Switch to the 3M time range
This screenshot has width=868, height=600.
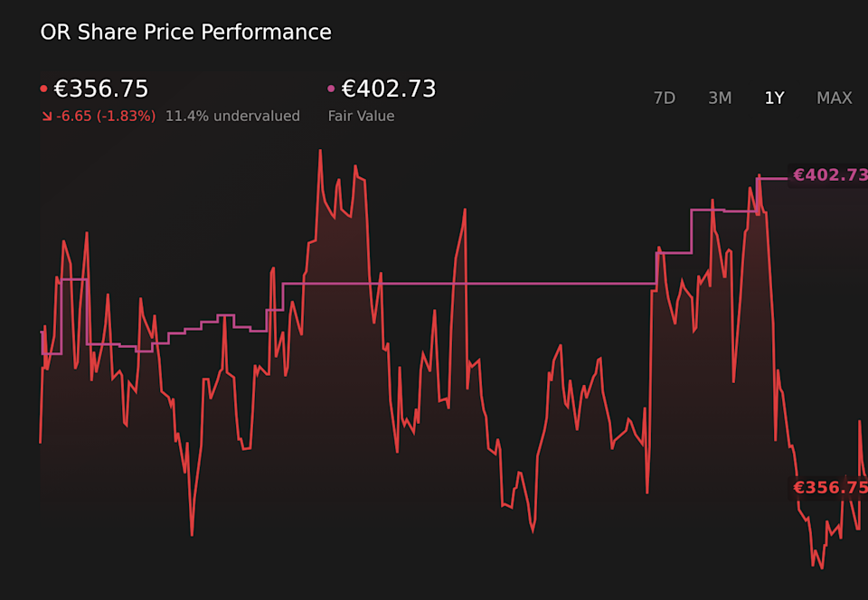click(x=720, y=98)
